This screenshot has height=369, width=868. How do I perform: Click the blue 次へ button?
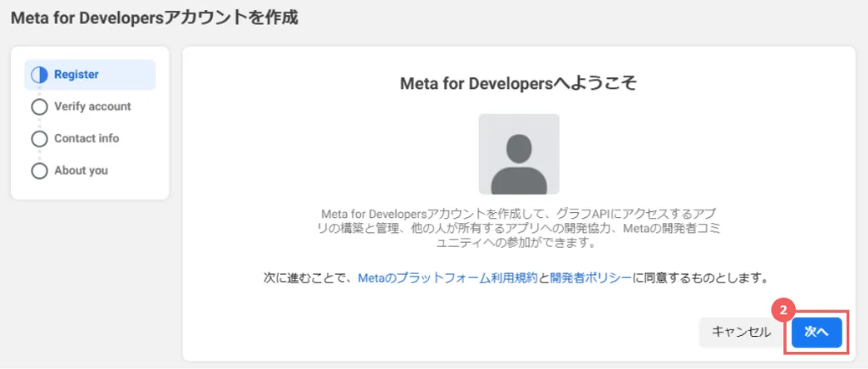[x=816, y=333]
